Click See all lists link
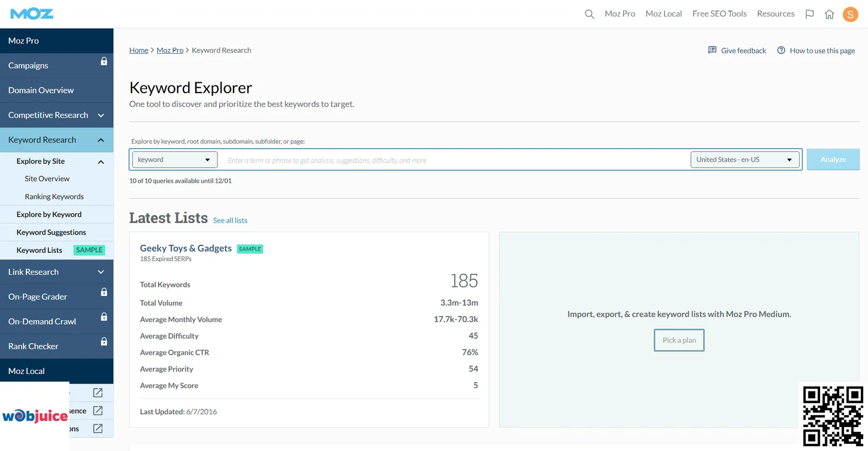868x451 pixels. 230,220
